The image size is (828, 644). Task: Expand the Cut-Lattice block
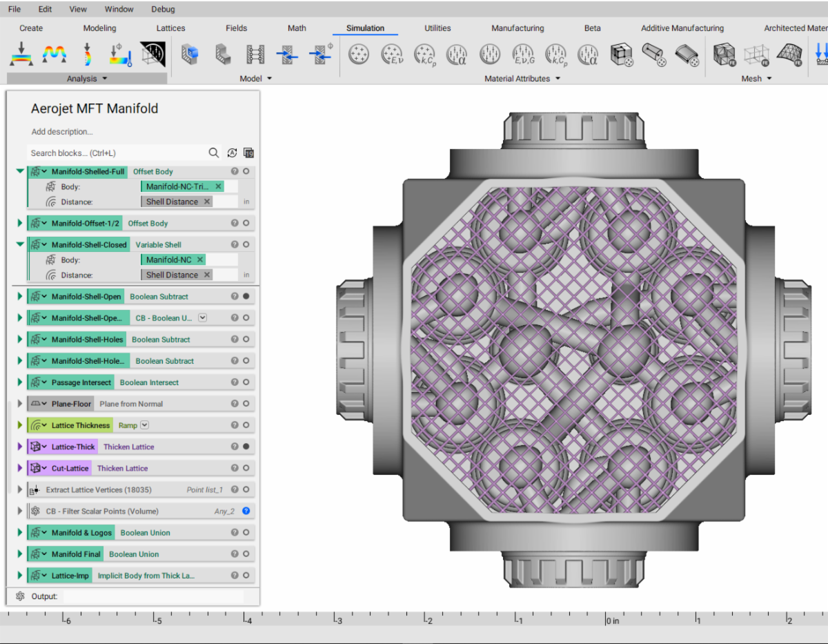click(x=19, y=468)
